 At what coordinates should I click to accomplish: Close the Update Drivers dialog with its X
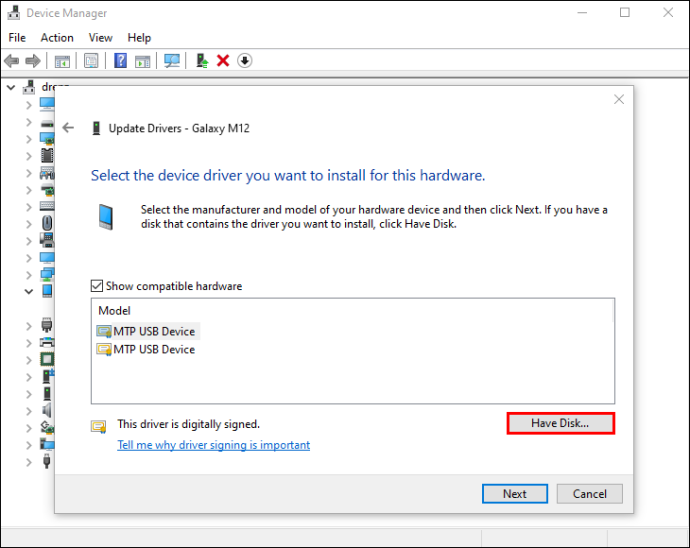(x=619, y=99)
